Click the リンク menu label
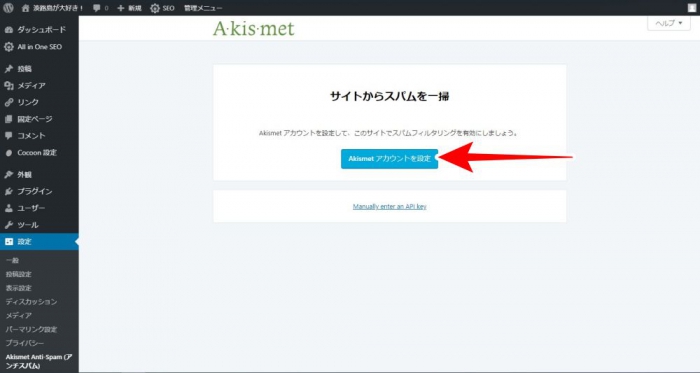The width and height of the screenshot is (700, 373). tap(28, 102)
